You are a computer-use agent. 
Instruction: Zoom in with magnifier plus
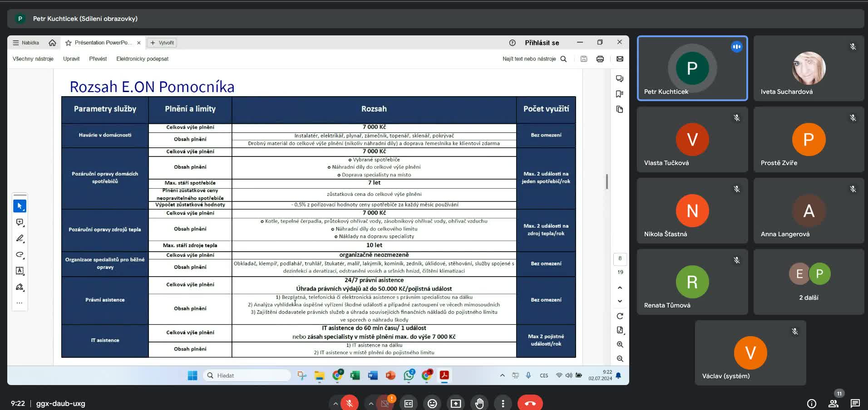tap(620, 345)
